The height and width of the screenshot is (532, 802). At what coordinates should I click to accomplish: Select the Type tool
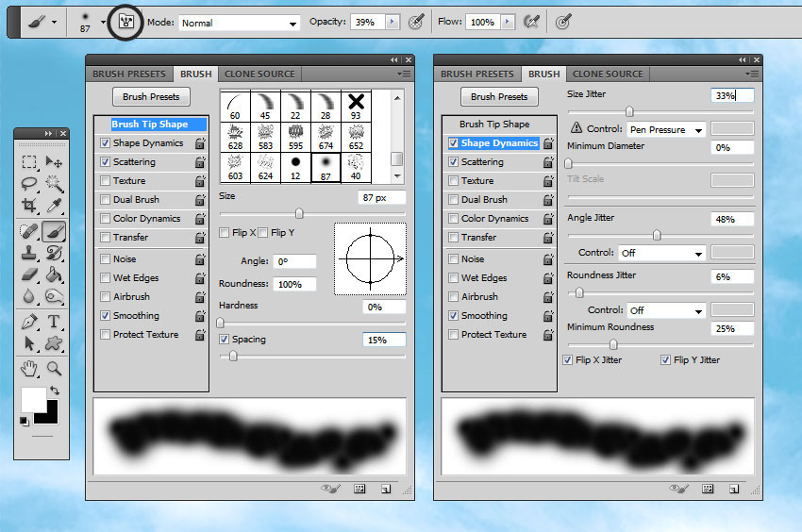point(54,322)
